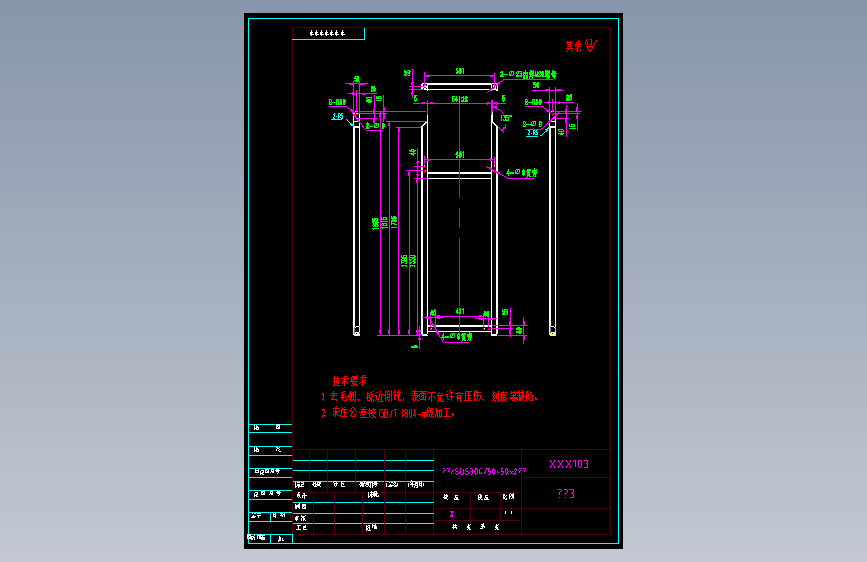Click the 501 width dimension at top

460,71
